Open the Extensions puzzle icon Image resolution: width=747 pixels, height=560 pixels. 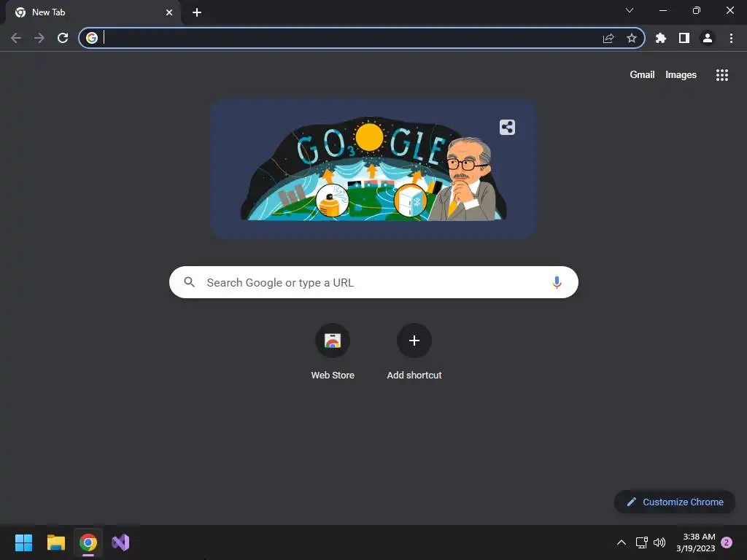tap(661, 38)
